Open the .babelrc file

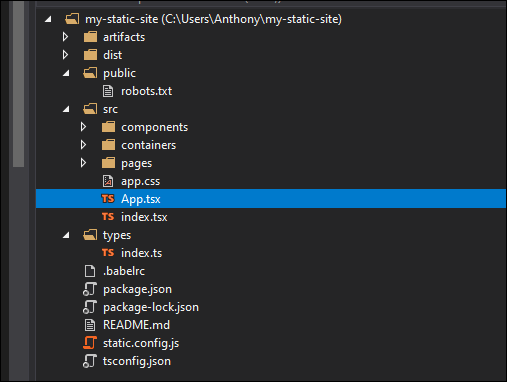coord(124,271)
